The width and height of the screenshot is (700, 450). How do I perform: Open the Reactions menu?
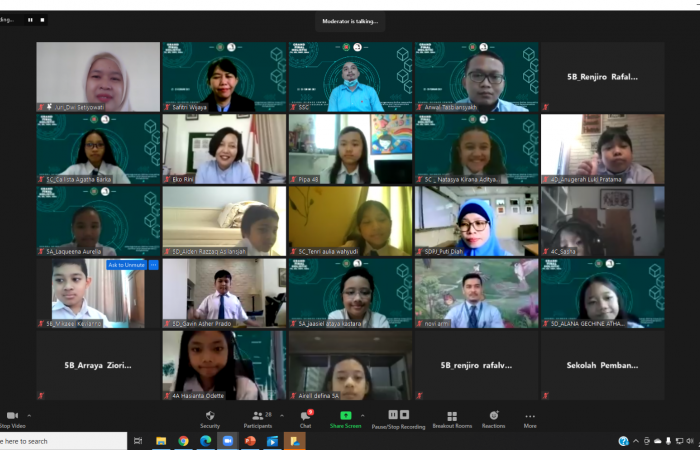(x=493, y=418)
